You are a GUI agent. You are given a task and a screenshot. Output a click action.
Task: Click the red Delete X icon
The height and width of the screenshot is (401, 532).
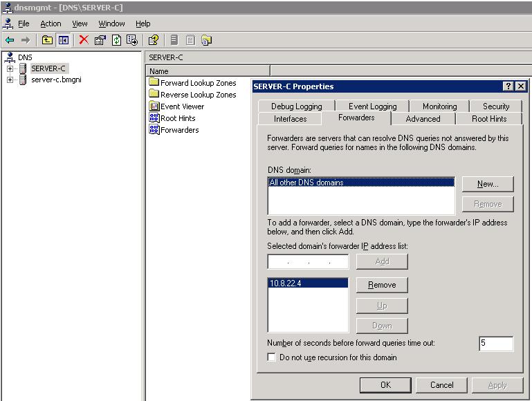[x=84, y=40]
